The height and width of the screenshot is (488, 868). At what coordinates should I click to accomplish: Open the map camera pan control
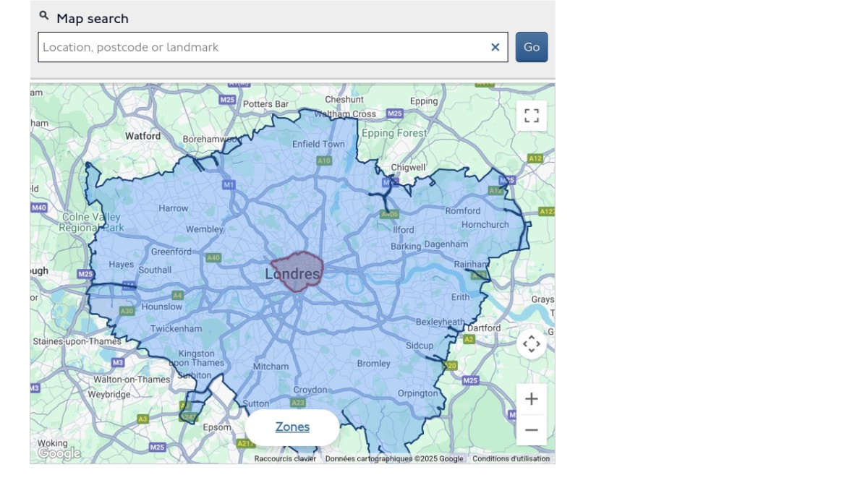point(532,344)
